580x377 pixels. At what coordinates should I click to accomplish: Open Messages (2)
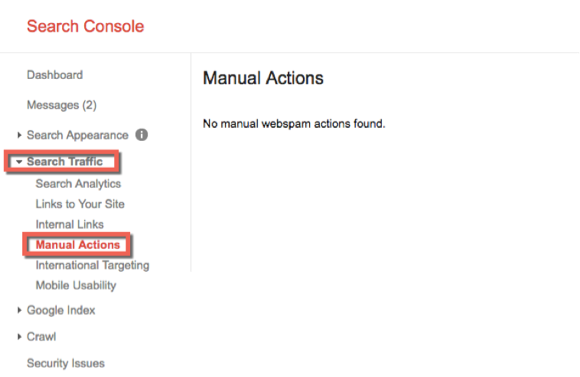61,105
